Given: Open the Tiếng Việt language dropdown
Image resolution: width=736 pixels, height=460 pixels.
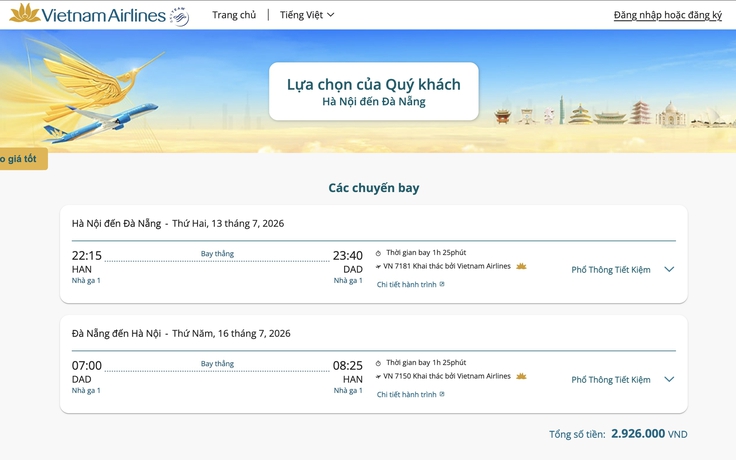Looking at the screenshot, I should [x=307, y=15].
